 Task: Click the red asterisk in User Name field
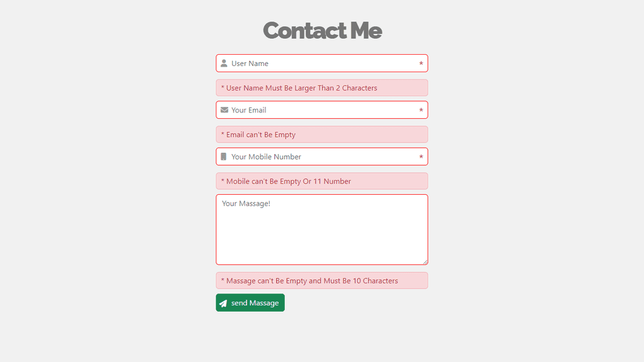tap(421, 63)
